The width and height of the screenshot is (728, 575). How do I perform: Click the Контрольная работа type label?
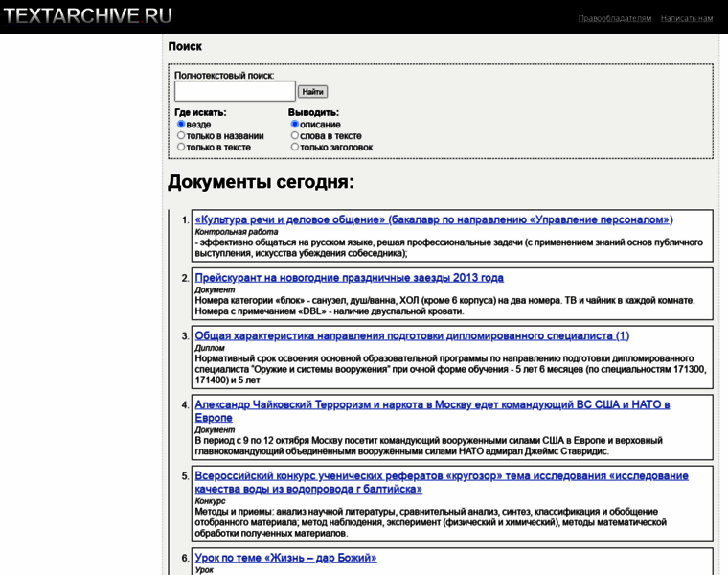[x=237, y=232]
